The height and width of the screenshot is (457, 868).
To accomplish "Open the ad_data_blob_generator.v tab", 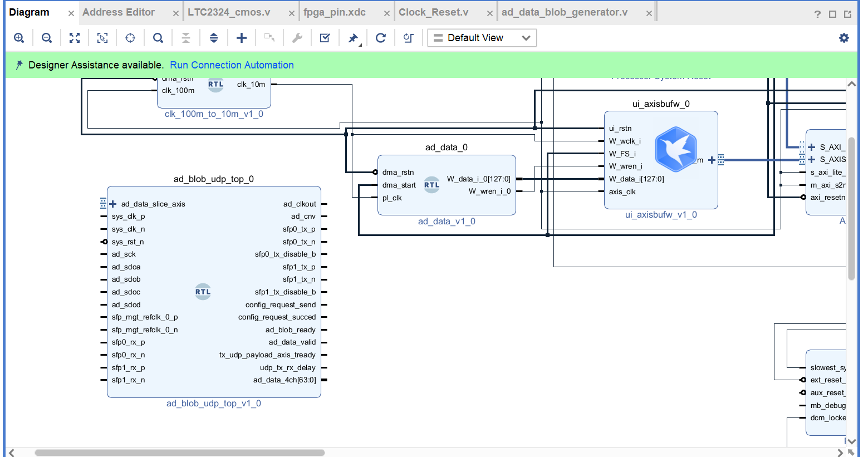I will [565, 12].
